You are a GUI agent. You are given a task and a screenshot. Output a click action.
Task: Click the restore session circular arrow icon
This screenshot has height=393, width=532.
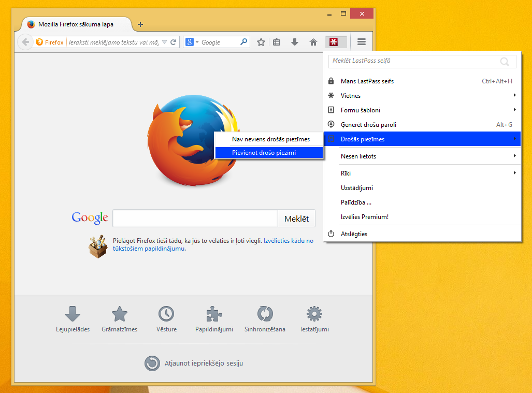click(x=152, y=363)
